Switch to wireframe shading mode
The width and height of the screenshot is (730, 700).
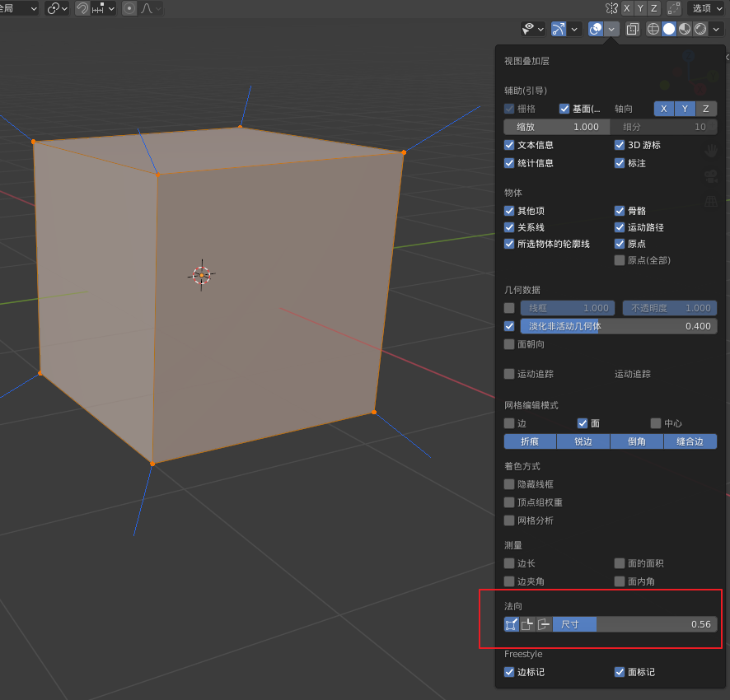pyautogui.click(x=653, y=29)
